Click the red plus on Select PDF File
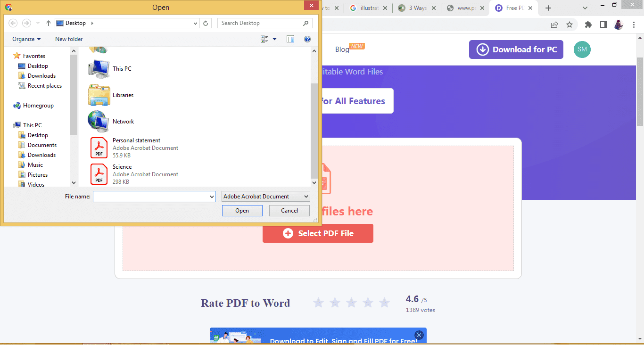This screenshot has width=644, height=345. [288, 233]
